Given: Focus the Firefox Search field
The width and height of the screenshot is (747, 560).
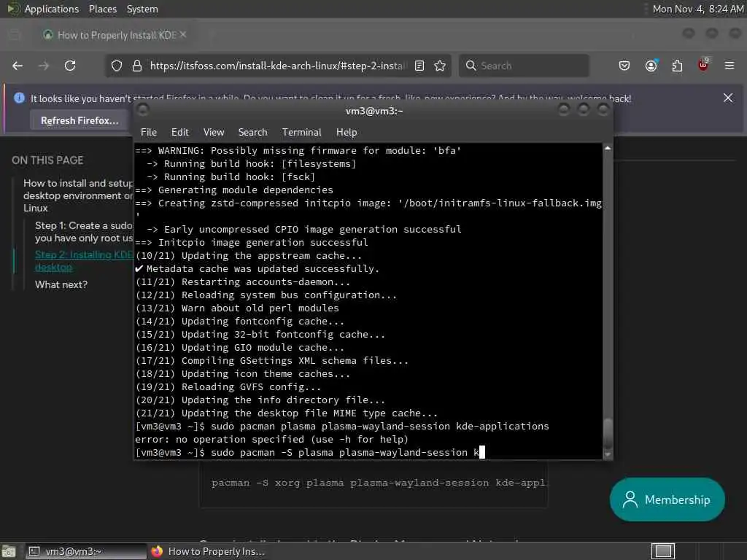Looking at the screenshot, I should coord(524,66).
